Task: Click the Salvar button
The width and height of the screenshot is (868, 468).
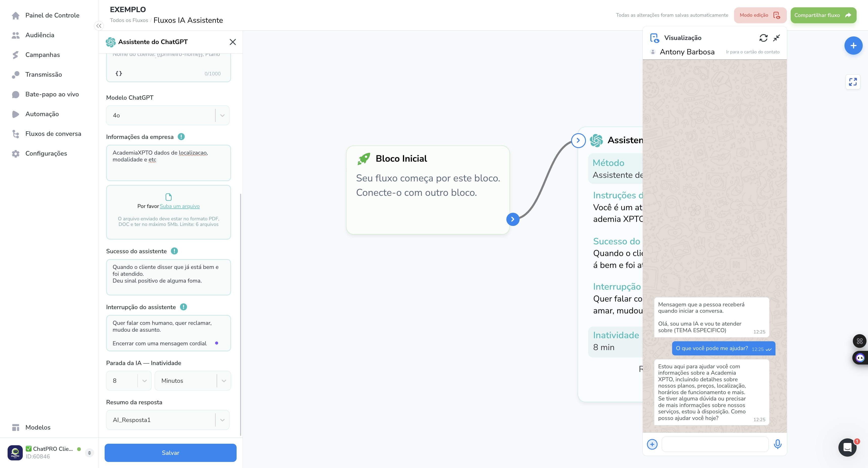Action: (171, 453)
